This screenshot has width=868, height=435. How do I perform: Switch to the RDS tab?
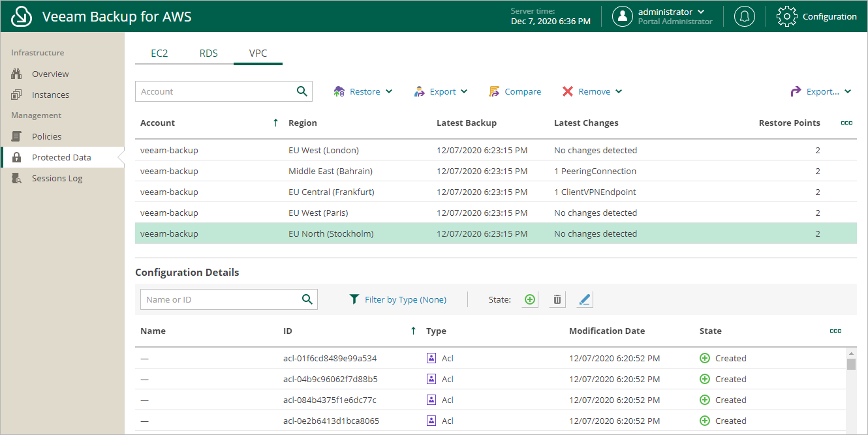tap(209, 53)
